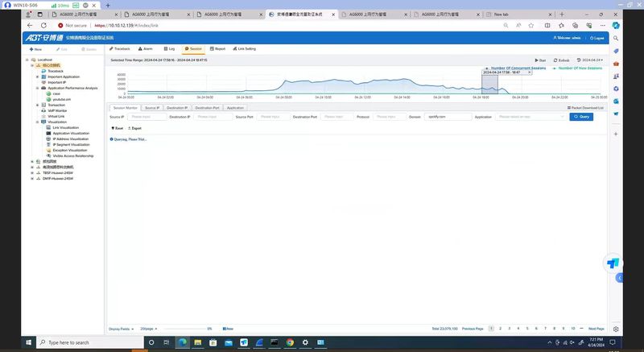Switch to Source IP sub-tab
644x352 pixels.
tap(152, 108)
